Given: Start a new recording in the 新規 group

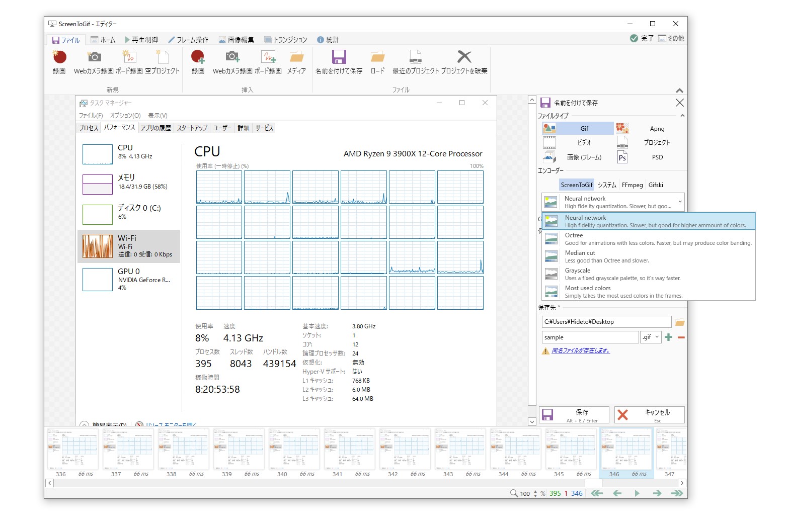Looking at the screenshot, I should pyautogui.click(x=59, y=62).
